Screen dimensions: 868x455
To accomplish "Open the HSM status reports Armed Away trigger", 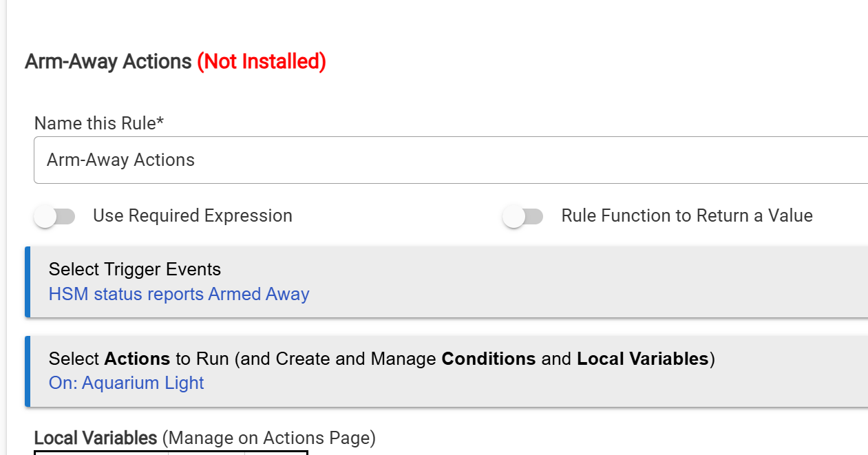I will [x=179, y=295].
